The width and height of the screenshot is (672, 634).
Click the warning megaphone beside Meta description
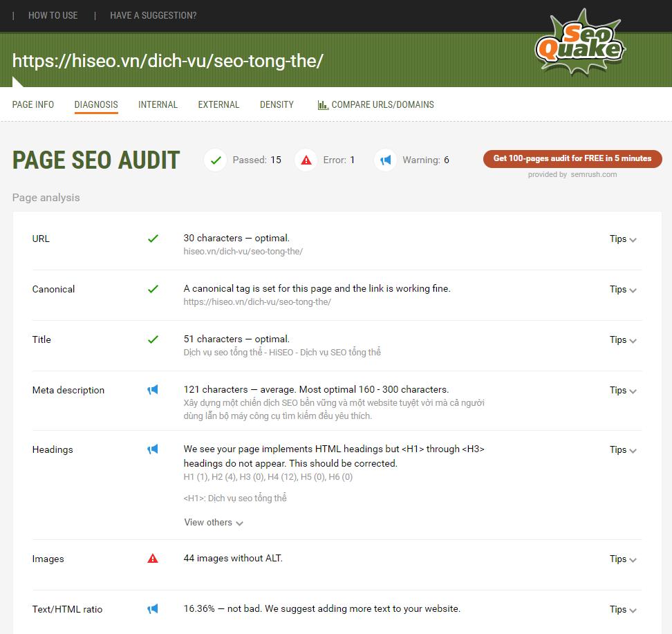153,390
